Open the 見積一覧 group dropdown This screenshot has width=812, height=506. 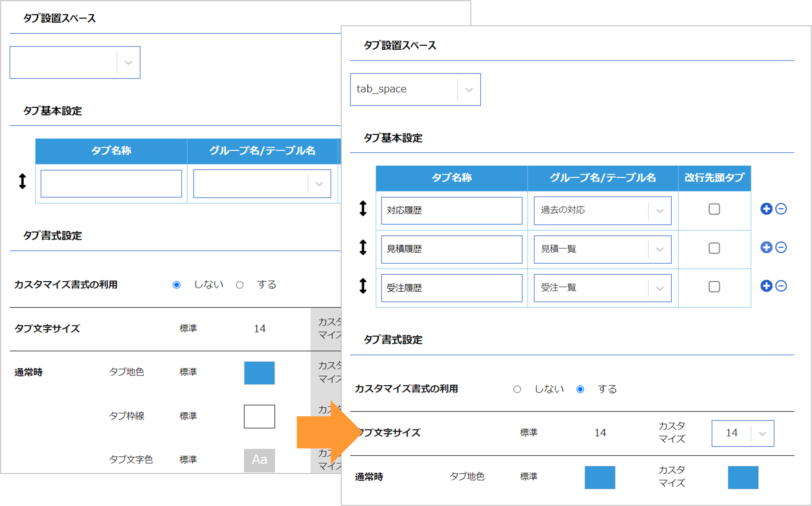click(602, 249)
